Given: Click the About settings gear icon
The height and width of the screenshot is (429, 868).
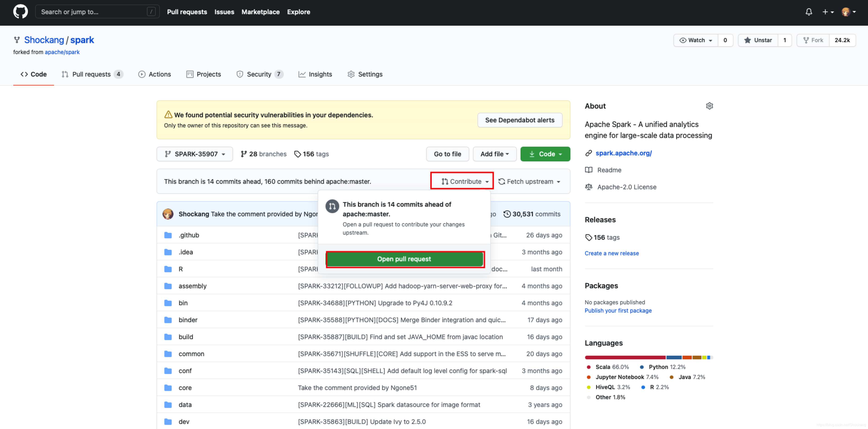Looking at the screenshot, I should [x=709, y=106].
